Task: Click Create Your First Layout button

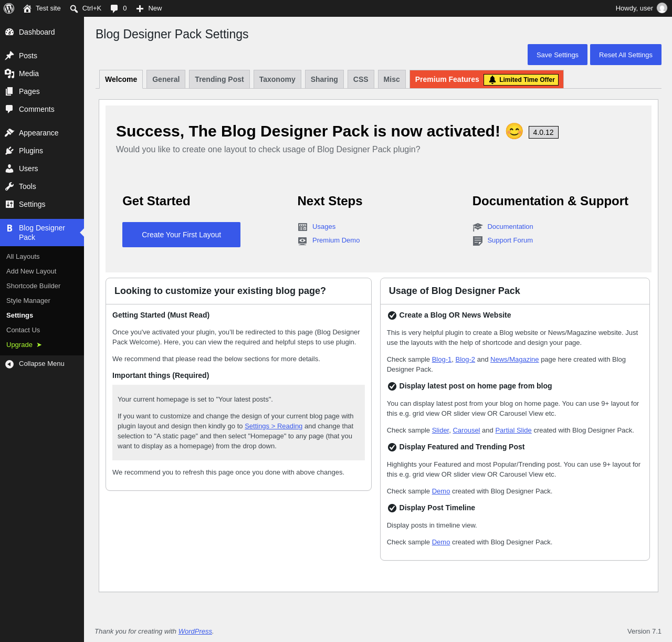Action: 181,235
